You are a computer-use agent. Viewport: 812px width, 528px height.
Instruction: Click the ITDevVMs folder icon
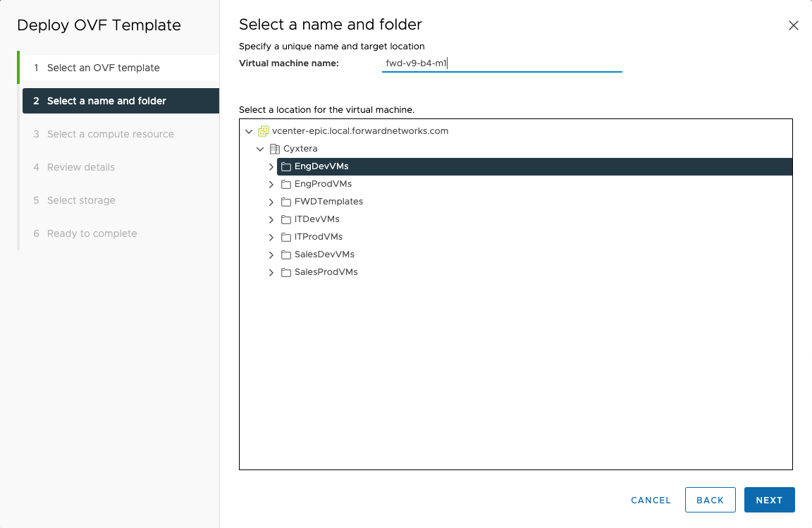286,219
